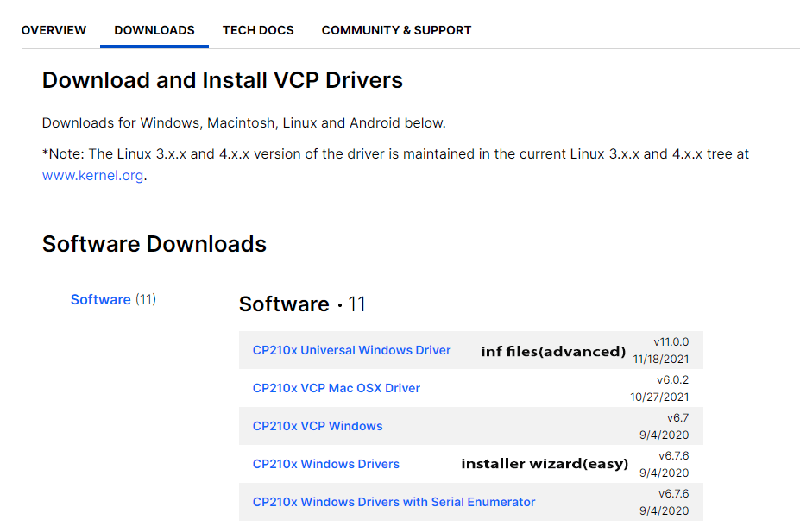Click the v6.7 version text
Screen dimensions: 800x532
tap(677, 418)
